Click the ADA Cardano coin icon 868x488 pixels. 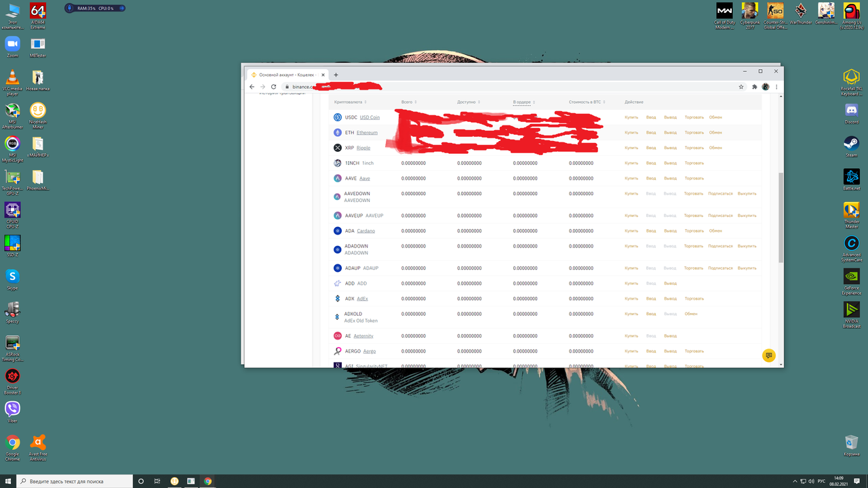(338, 231)
